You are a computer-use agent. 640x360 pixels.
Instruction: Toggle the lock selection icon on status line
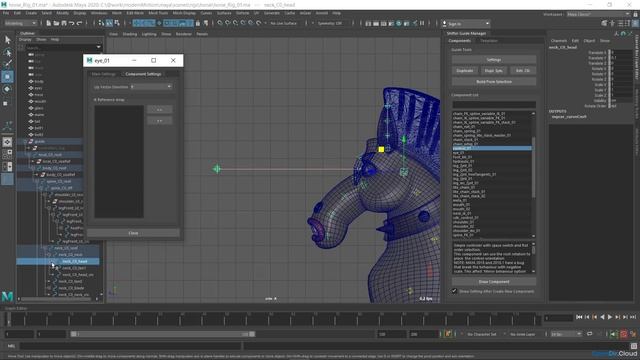coord(198,23)
